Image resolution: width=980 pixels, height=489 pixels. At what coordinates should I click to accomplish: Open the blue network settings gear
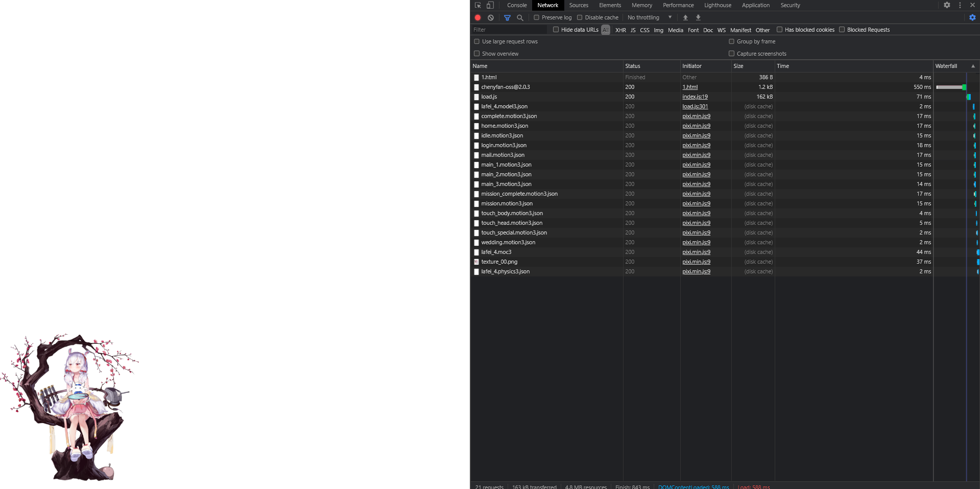pos(972,17)
